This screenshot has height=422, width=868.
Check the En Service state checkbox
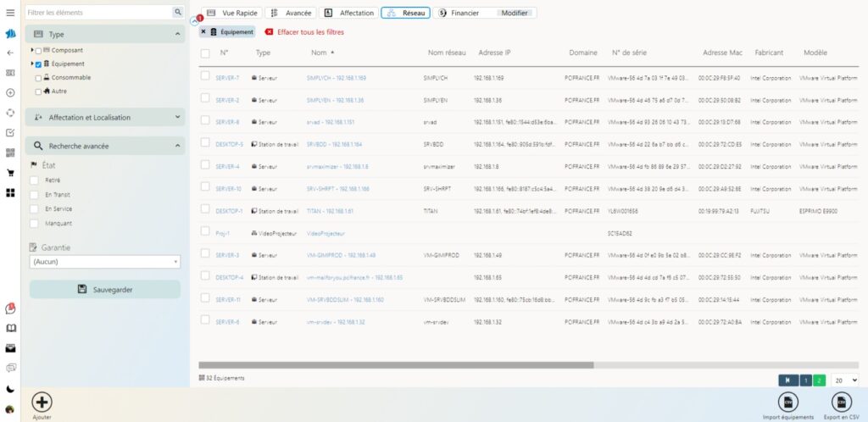34,208
